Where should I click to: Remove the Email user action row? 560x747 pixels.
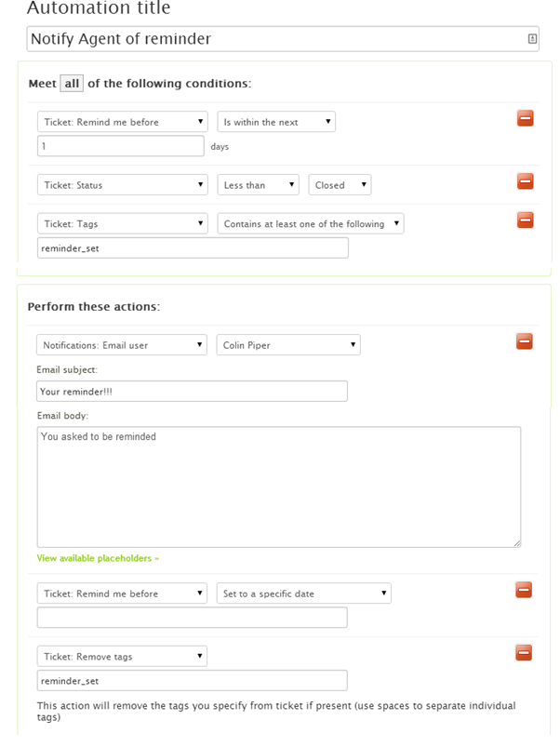point(525,341)
